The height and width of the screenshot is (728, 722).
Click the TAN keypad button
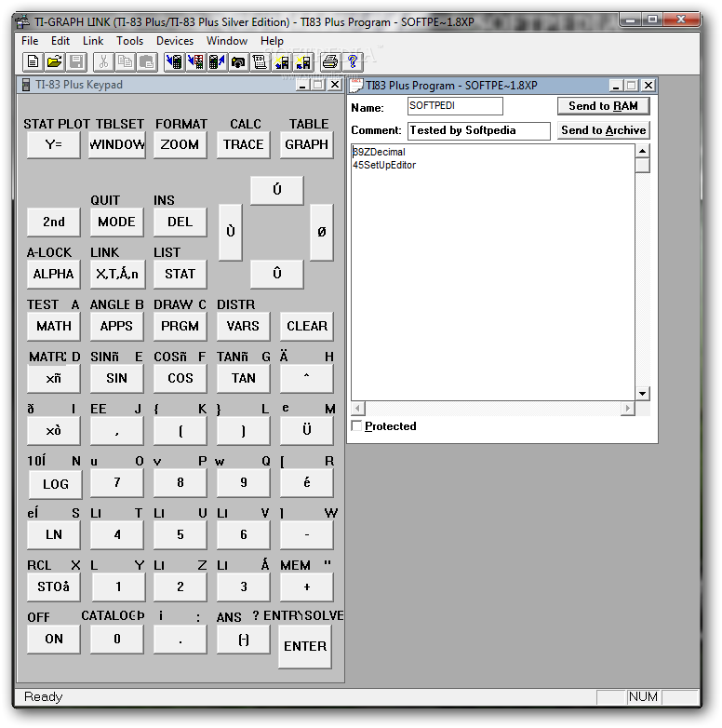pyautogui.click(x=243, y=378)
